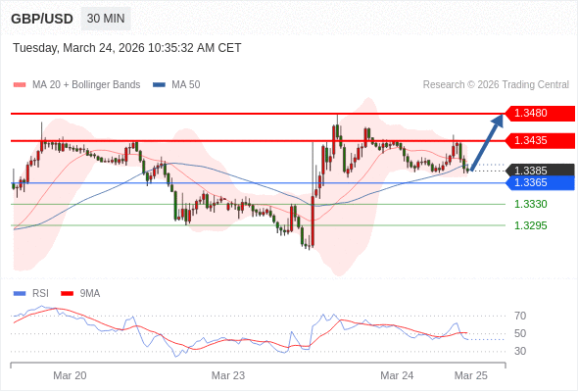Toggle the MA 50 legend label

pos(186,85)
